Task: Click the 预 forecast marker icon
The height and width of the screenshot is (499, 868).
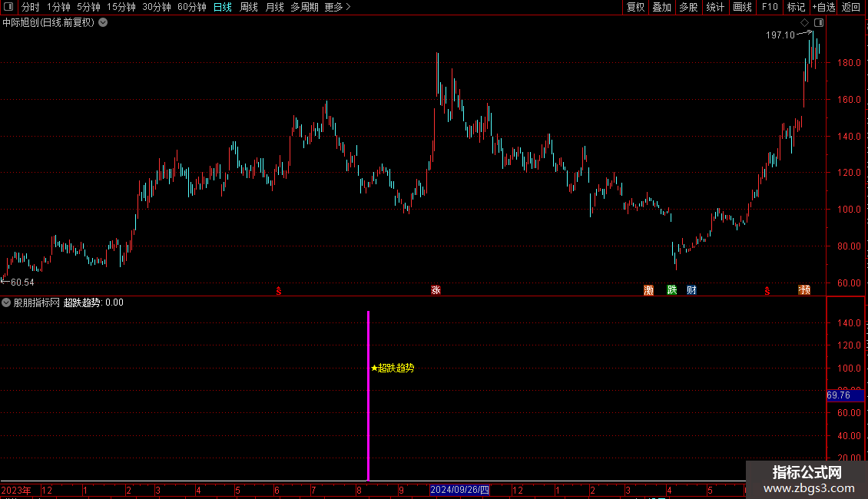Action: point(804,290)
